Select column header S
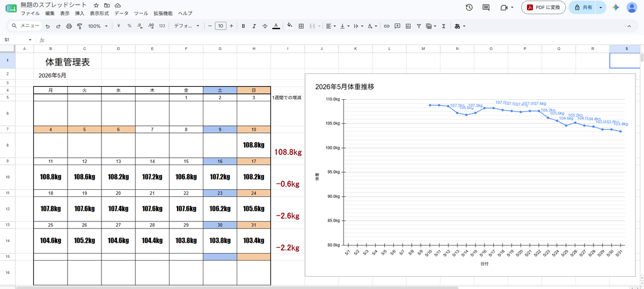644x289 pixels. pyautogui.click(x=626, y=49)
